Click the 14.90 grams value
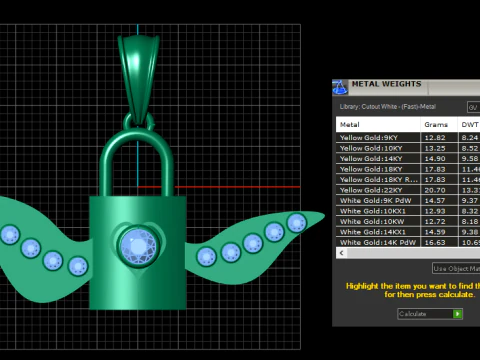This screenshot has width=480, height=360. click(435, 159)
